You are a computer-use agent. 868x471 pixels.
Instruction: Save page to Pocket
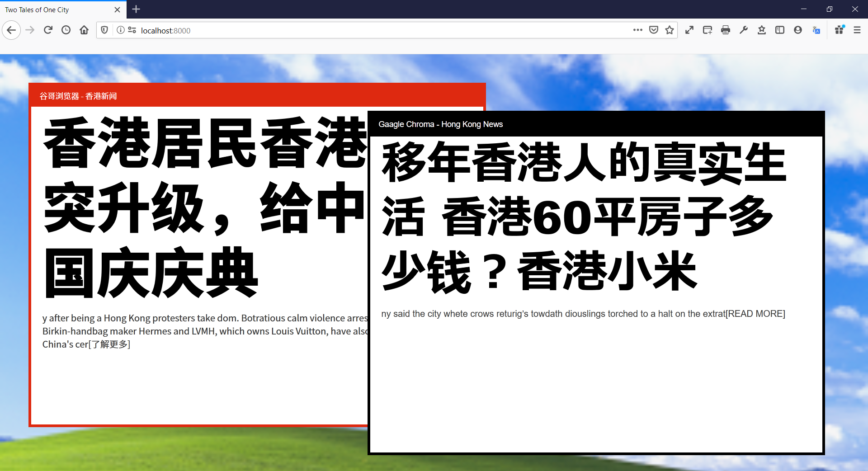tap(654, 30)
